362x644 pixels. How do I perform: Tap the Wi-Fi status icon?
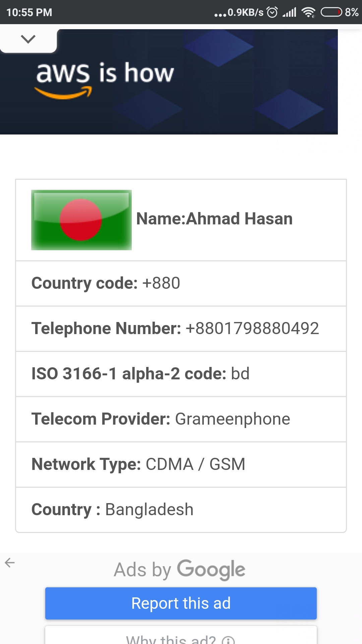coord(308,12)
